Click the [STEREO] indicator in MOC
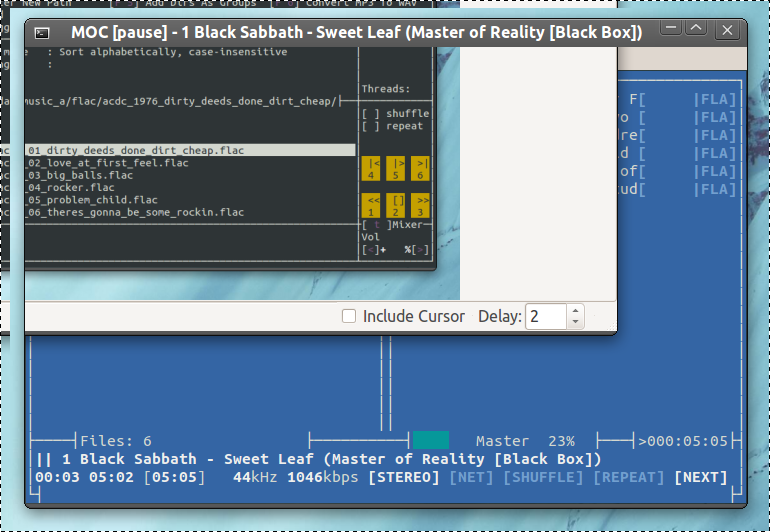This screenshot has height=532, width=770. click(x=404, y=477)
